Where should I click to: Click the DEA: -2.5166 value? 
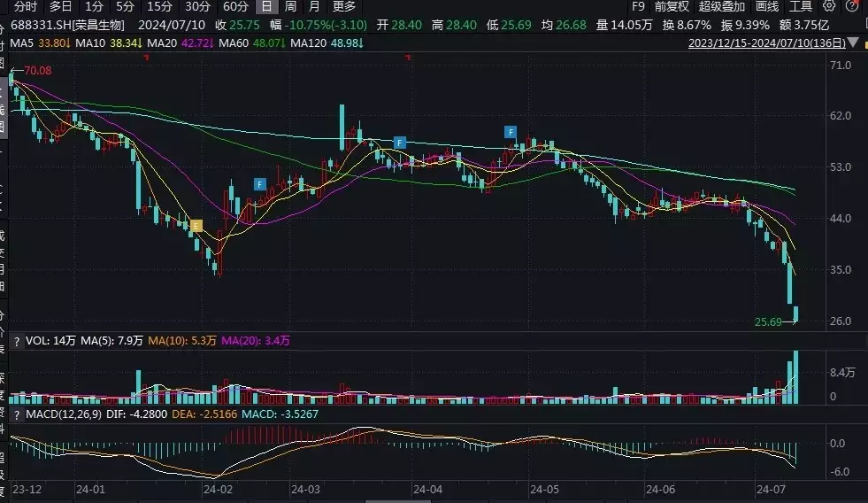click(204, 414)
